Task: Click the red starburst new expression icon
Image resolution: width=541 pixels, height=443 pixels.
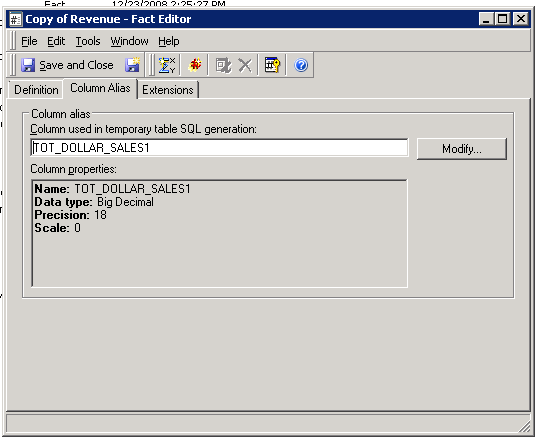Action: pyautogui.click(x=195, y=65)
